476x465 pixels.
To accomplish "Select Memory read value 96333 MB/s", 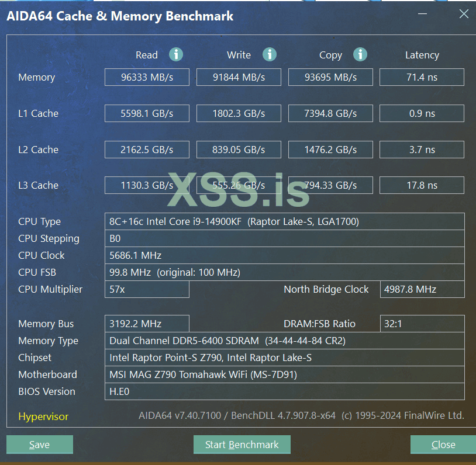I will click(x=147, y=77).
